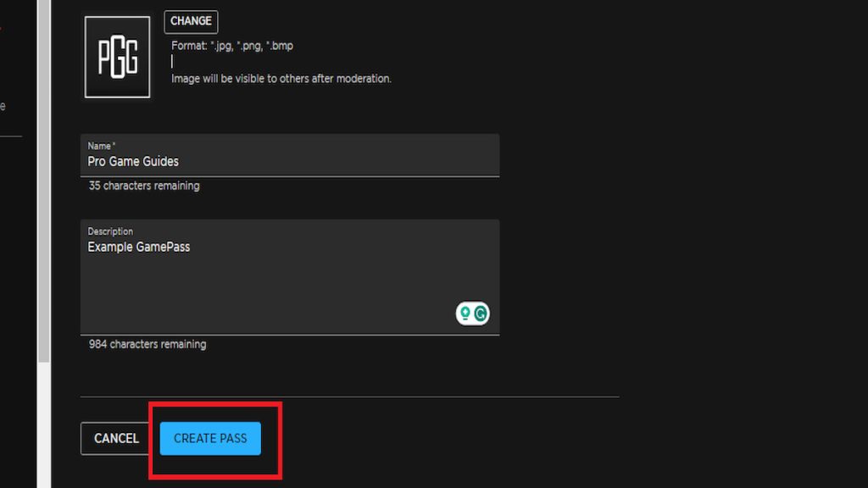The image size is (868, 488).
Task: Click the Format jpg png bmp hint text
Action: [232, 46]
